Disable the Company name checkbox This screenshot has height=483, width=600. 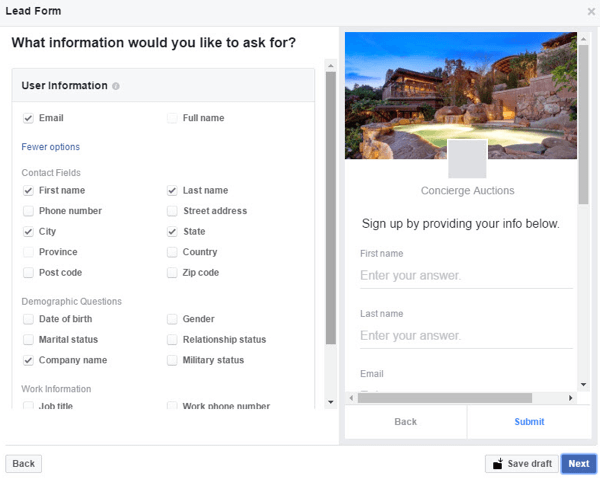[28, 360]
